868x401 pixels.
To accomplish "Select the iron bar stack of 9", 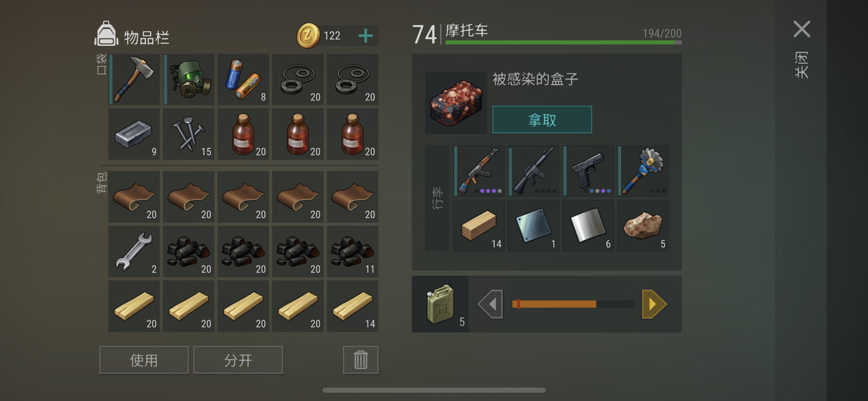I will (134, 134).
